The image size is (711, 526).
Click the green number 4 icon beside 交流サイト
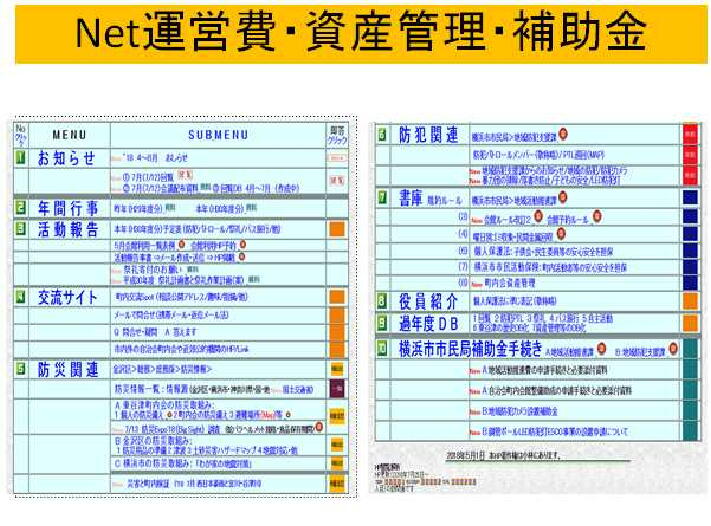[20, 297]
